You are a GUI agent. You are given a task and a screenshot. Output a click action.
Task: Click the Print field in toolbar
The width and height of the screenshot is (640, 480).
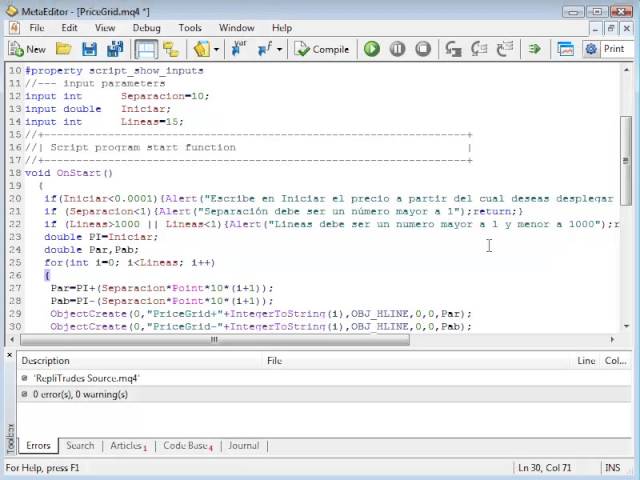[617, 49]
